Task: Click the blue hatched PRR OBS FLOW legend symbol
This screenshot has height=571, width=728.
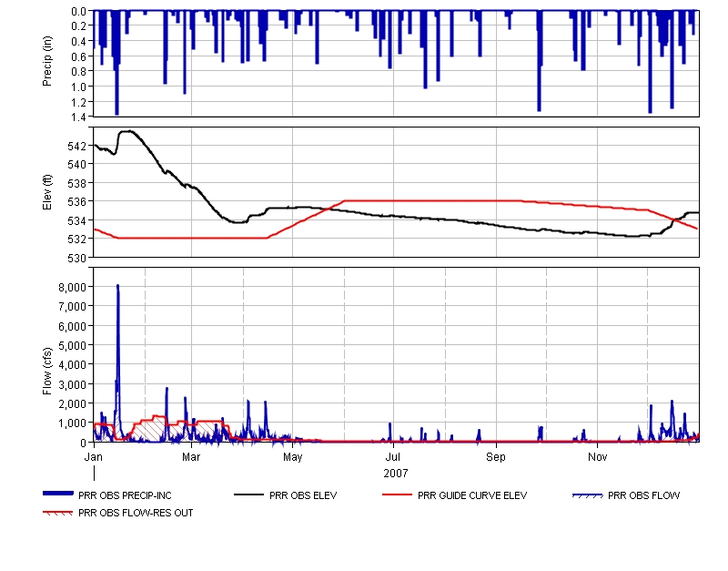Action: click(587, 495)
